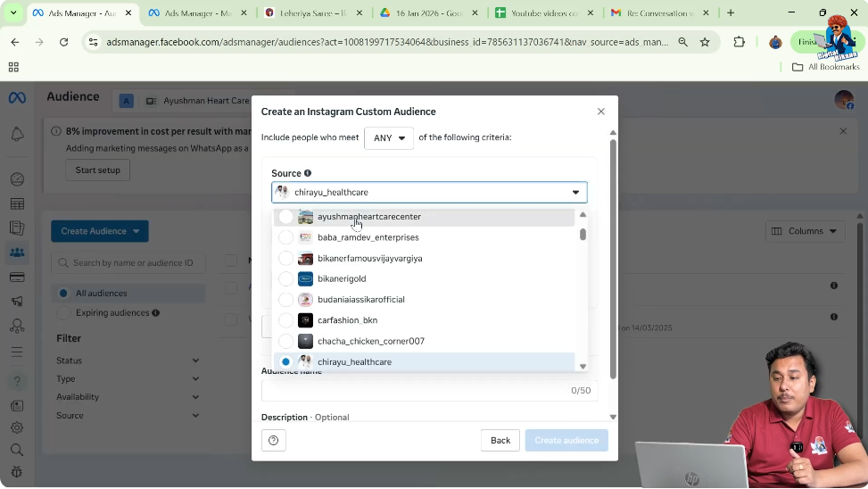Open the Columns dropdown
The image size is (868, 489).
tap(805, 231)
